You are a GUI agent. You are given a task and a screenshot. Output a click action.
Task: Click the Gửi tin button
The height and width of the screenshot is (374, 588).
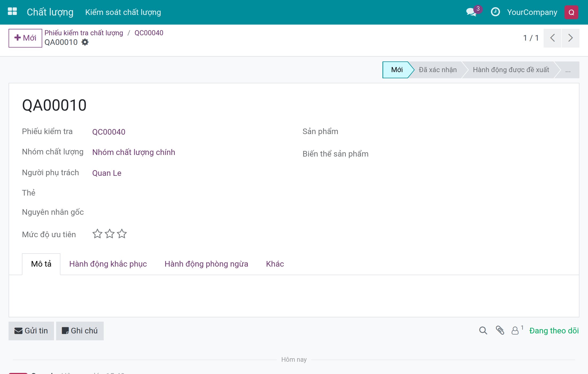31,331
